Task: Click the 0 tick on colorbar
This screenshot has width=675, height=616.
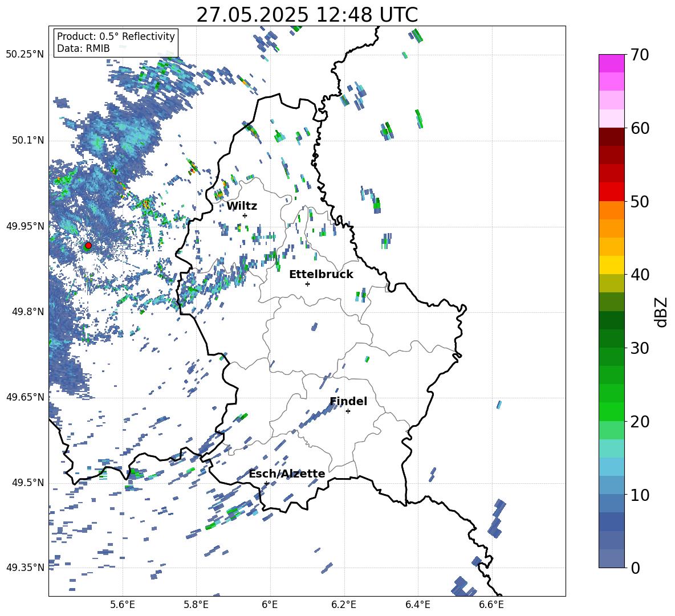Action: tap(635, 568)
